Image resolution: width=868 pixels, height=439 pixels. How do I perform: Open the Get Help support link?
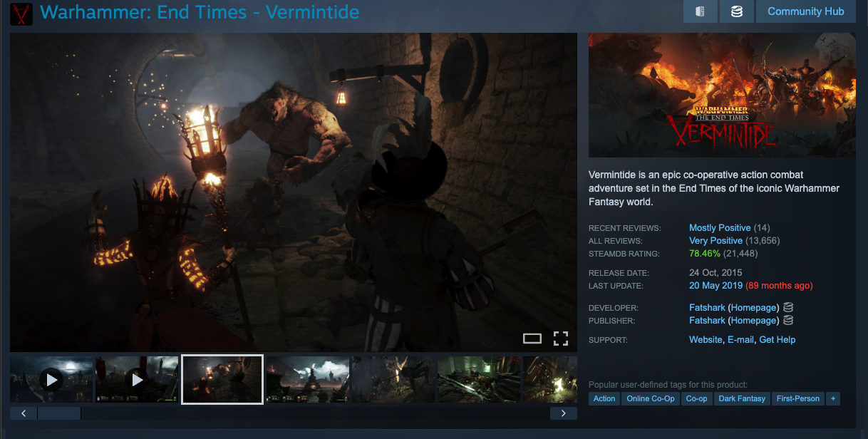[x=777, y=340]
